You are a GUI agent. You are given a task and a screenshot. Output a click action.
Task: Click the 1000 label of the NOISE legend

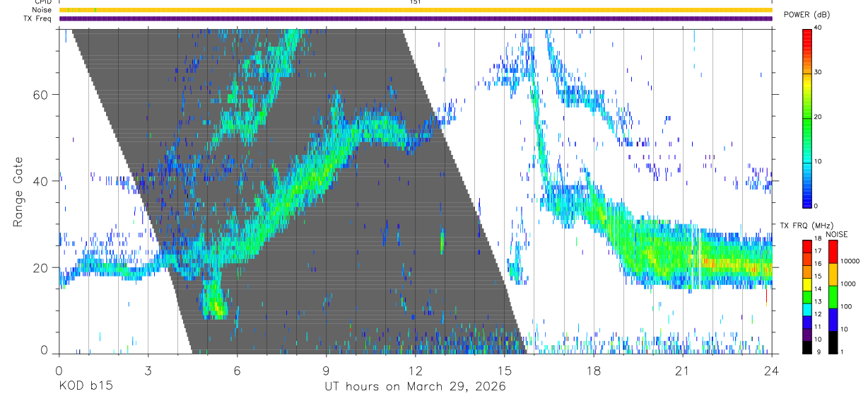[848, 284]
